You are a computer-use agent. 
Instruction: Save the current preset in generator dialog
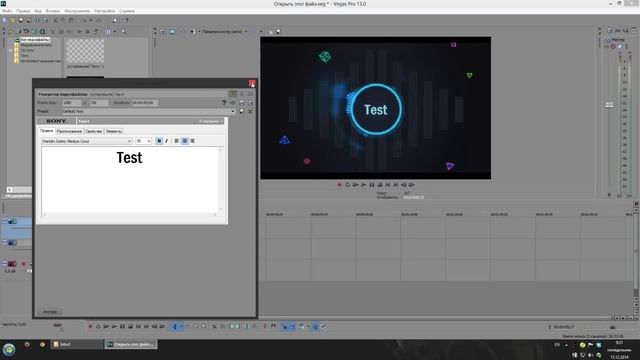tap(242, 111)
